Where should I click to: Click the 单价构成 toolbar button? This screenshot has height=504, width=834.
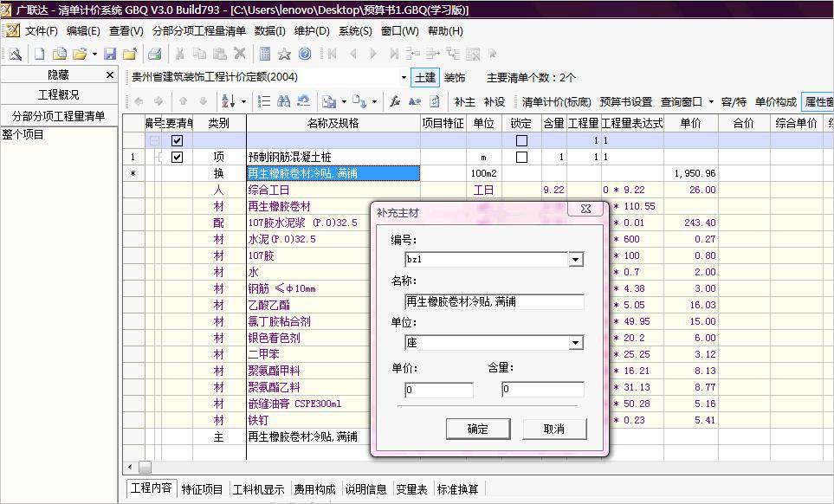point(775,101)
